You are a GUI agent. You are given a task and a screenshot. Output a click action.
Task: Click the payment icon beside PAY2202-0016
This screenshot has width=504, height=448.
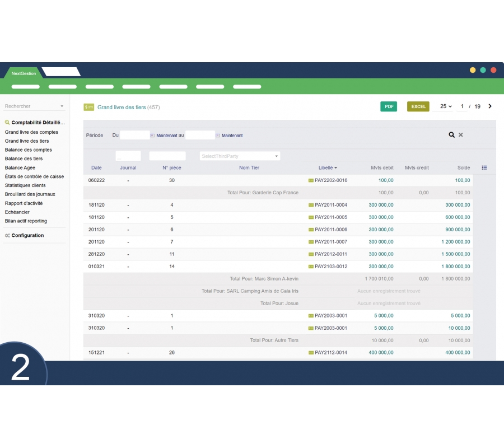pyautogui.click(x=311, y=180)
